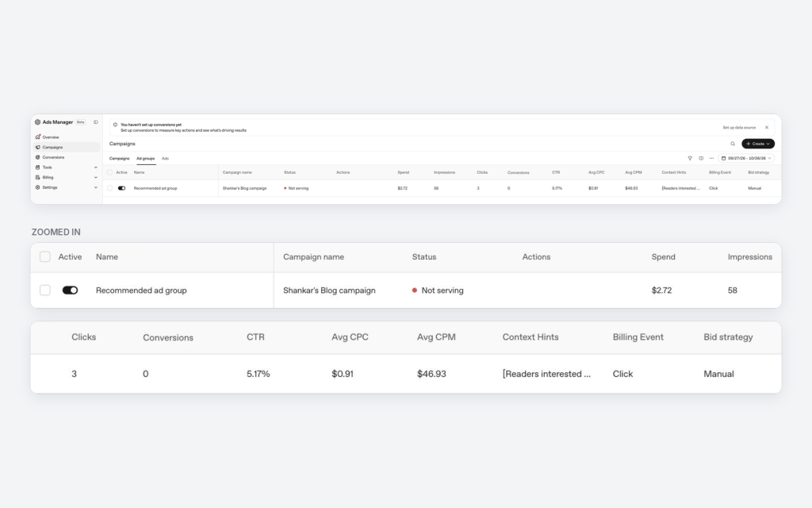Tick the Recommended ad group checkbox in small screenshot
The width and height of the screenshot is (812, 508).
pos(109,188)
